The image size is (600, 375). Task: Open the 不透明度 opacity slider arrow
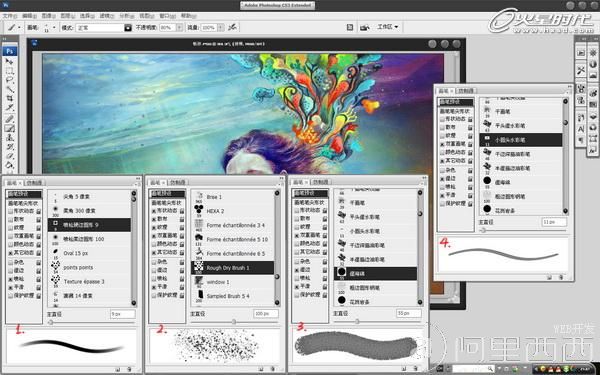179,28
